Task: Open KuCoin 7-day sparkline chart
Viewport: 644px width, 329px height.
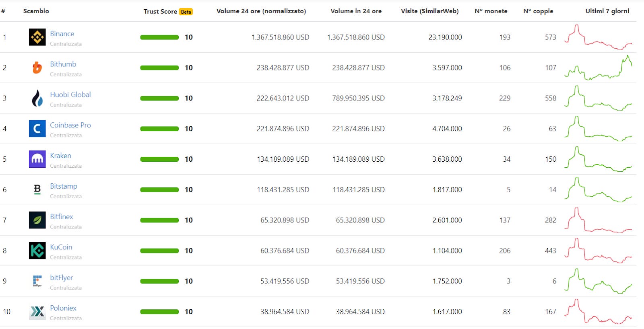Action: click(x=598, y=251)
